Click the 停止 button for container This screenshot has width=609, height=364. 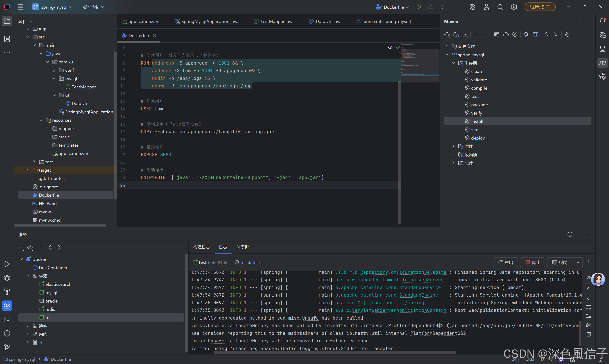pyautogui.click(x=532, y=262)
